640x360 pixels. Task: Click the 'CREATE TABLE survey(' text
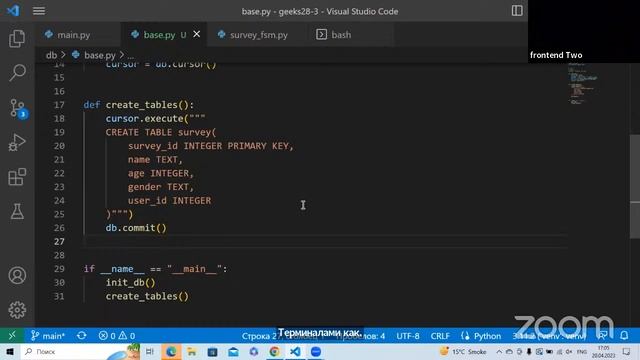point(161,132)
